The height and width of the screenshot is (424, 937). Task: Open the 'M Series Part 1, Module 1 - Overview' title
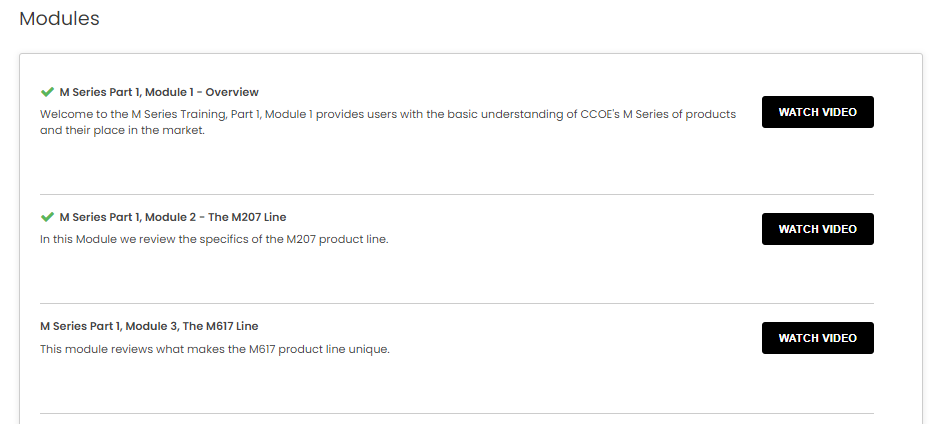pyautogui.click(x=159, y=92)
